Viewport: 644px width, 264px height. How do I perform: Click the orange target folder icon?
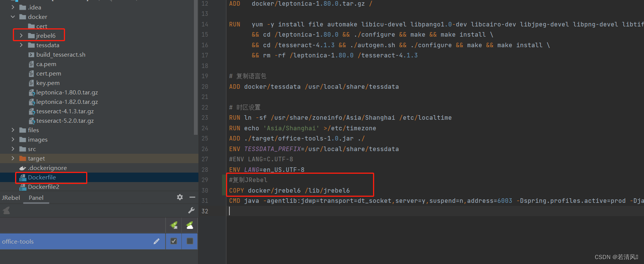pyautogui.click(x=23, y=159)
